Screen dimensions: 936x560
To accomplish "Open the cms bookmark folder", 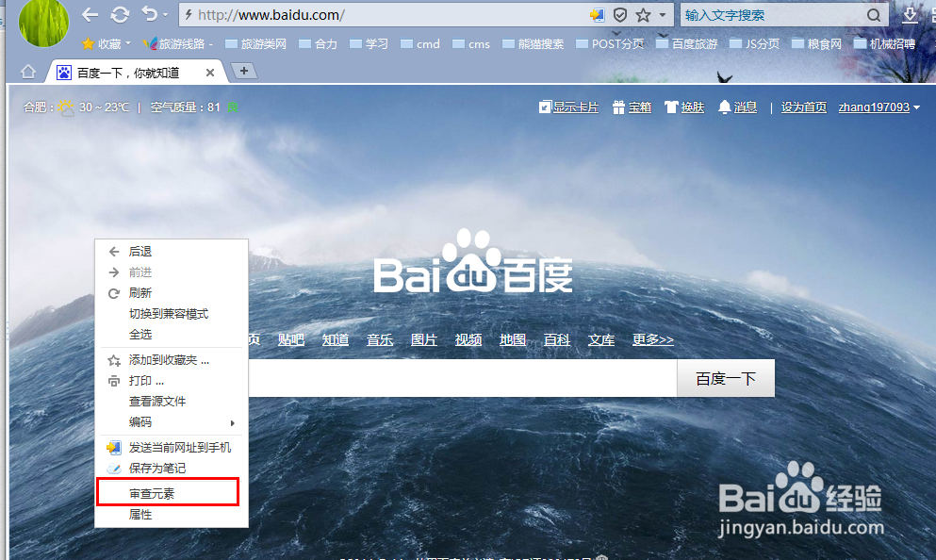I will 471,43.
